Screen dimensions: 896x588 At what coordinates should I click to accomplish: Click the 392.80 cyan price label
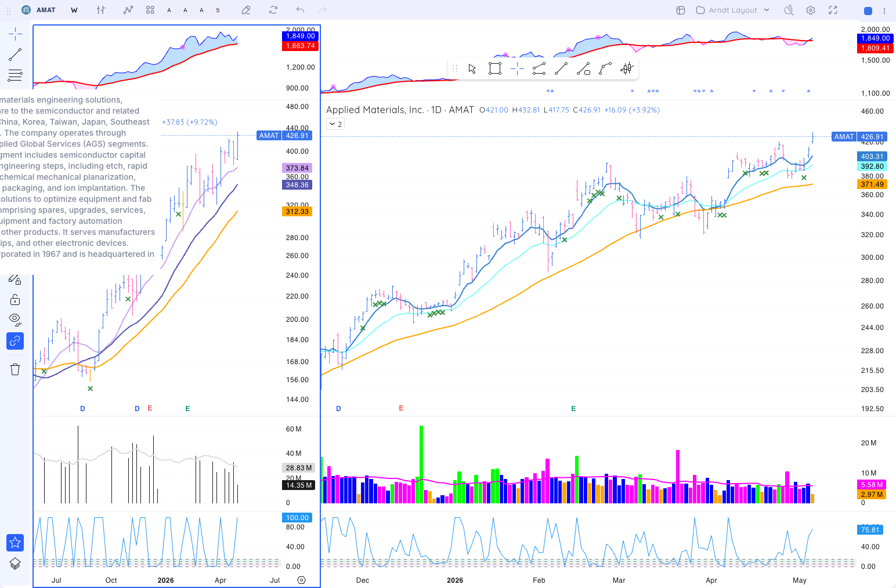(872, 166)
